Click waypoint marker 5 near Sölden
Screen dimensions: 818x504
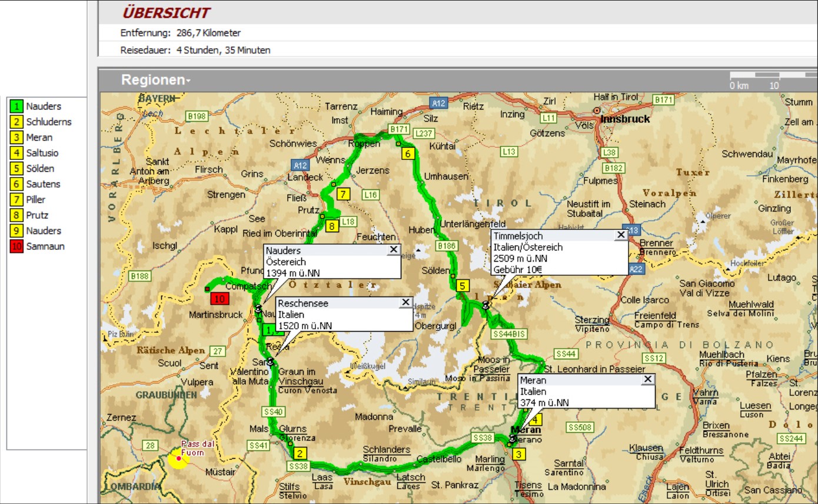[x=463, y=286]
